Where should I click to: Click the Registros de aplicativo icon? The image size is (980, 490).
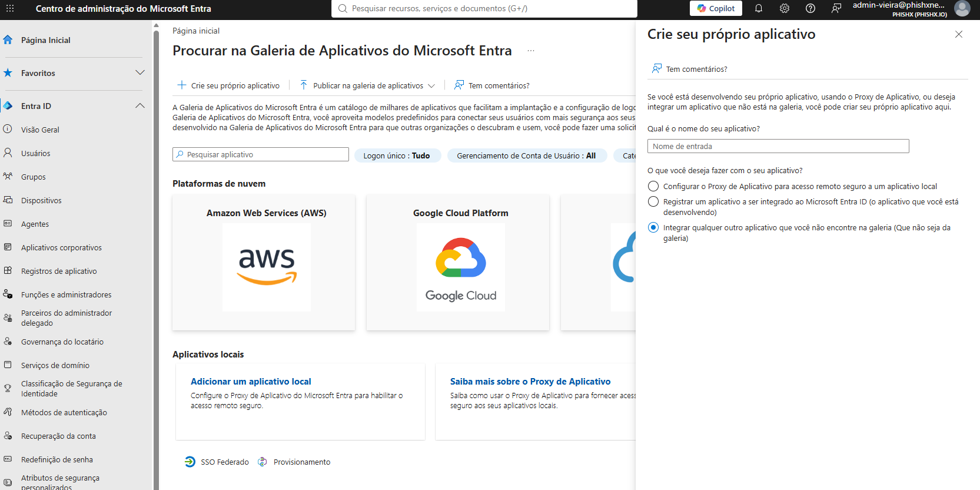tap(8, 270)
